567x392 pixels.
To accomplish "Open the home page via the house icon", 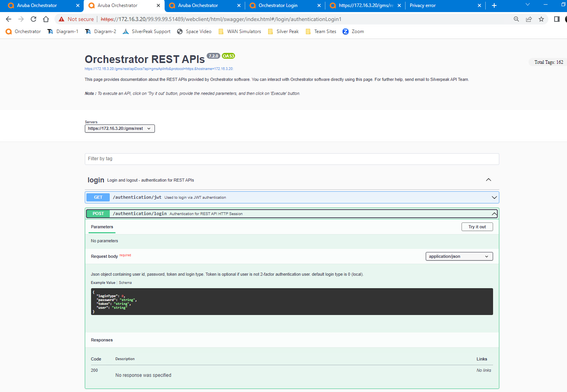I will [x=46, y=19].
